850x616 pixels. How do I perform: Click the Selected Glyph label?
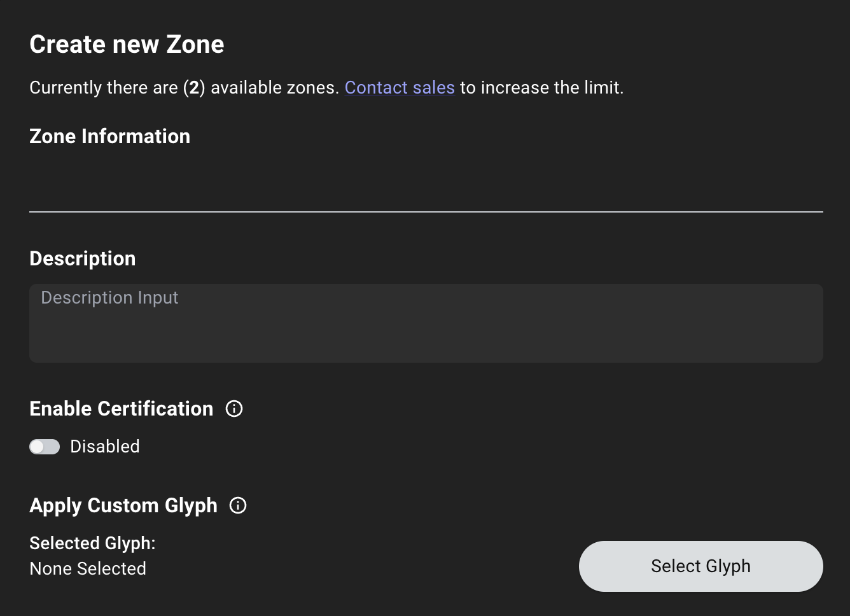coord(92,543)
